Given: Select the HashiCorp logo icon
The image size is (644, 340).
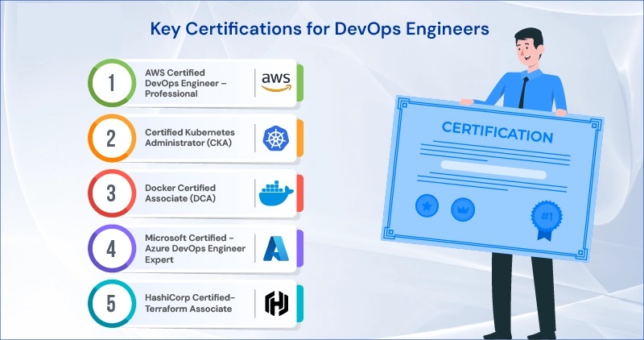Looking at the screenshot, I should (276, 303).
